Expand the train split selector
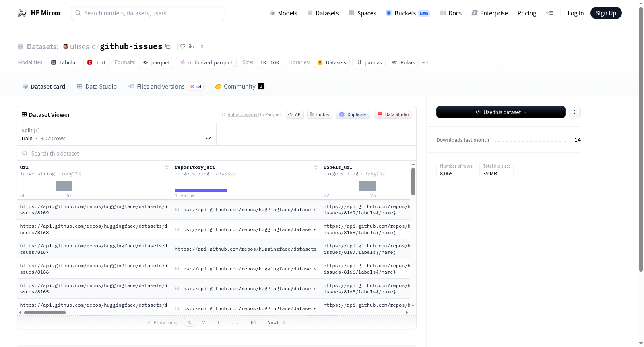Viewport: 644px width, 347px height. pos(117,134)
